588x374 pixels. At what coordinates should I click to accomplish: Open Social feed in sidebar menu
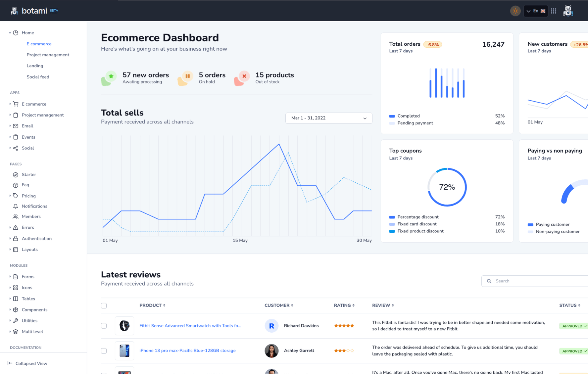[x=38, y=77]
